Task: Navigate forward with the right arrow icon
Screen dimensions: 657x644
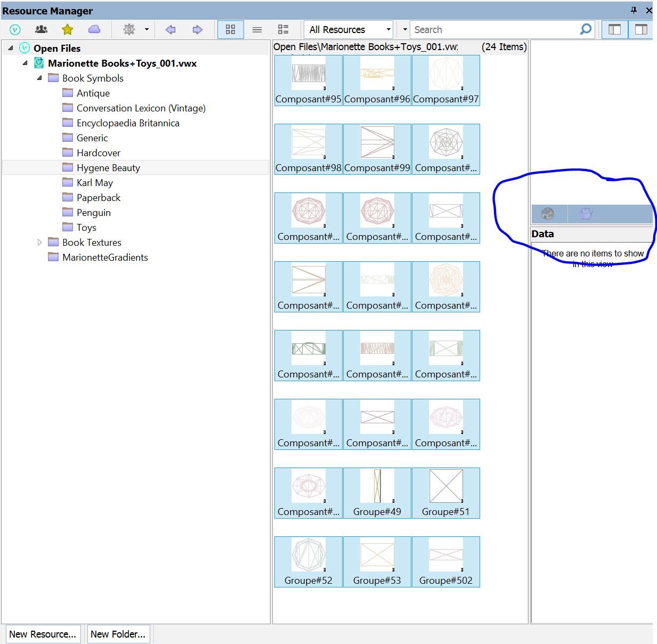Action: point(198,29)
